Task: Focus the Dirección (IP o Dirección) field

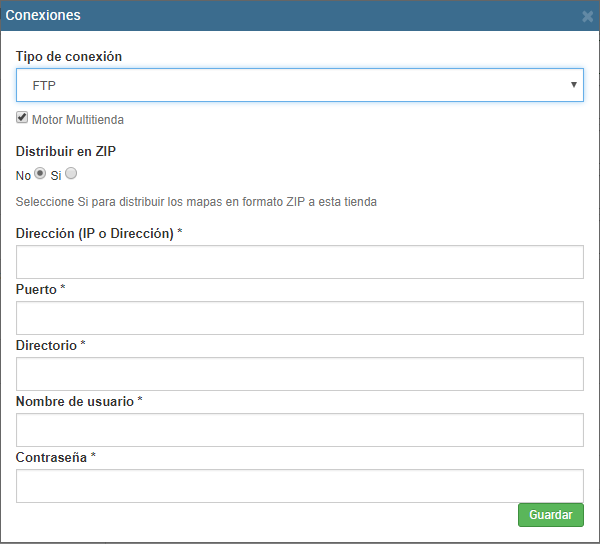Action: click(x=299, y=262)
